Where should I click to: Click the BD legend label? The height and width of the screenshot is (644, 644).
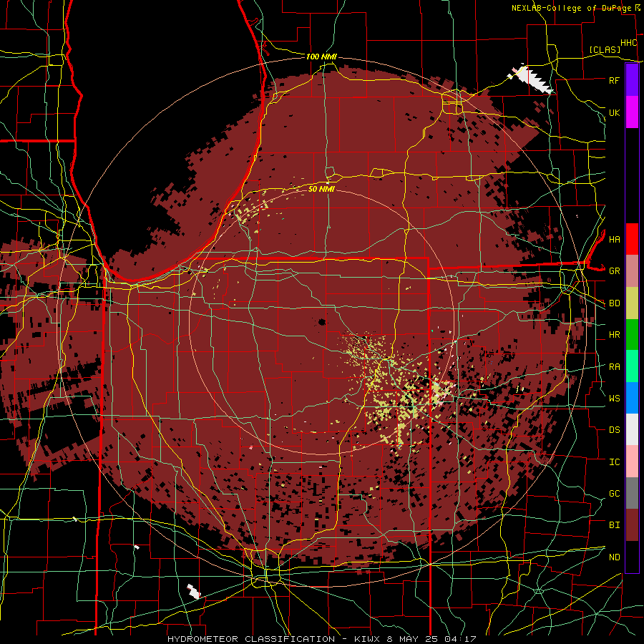tap(614, 303)
